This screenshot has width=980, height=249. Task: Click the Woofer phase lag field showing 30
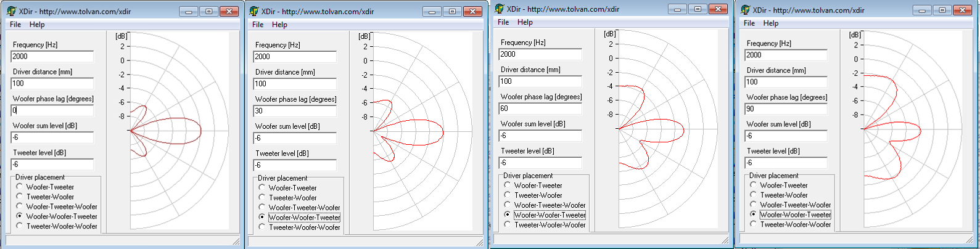tap(295, 111)
